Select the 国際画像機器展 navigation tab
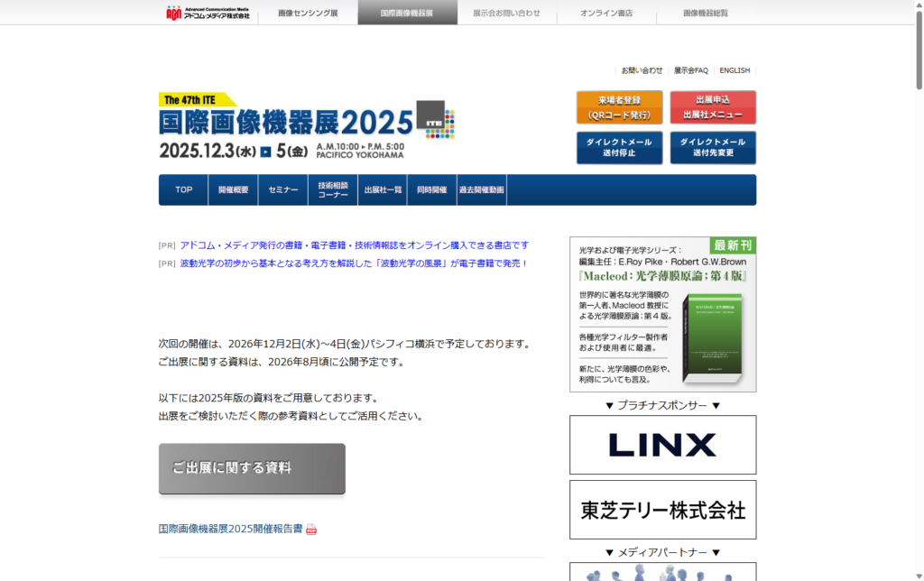Viewport: 924px width, 581px height. click(407, 14)
